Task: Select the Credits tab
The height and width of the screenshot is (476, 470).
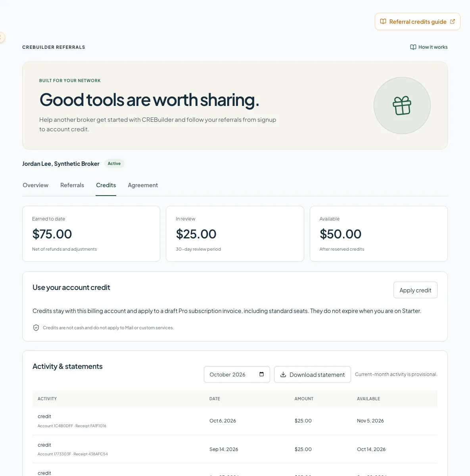Action: (106, 185)
